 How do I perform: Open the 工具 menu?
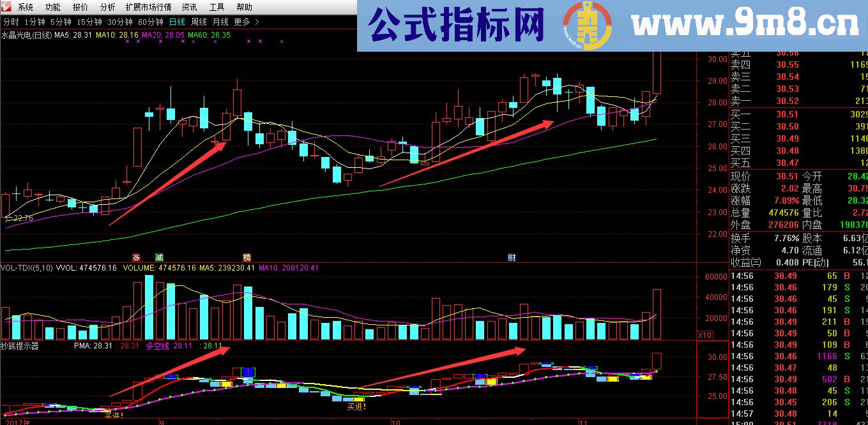click(217, 6)
